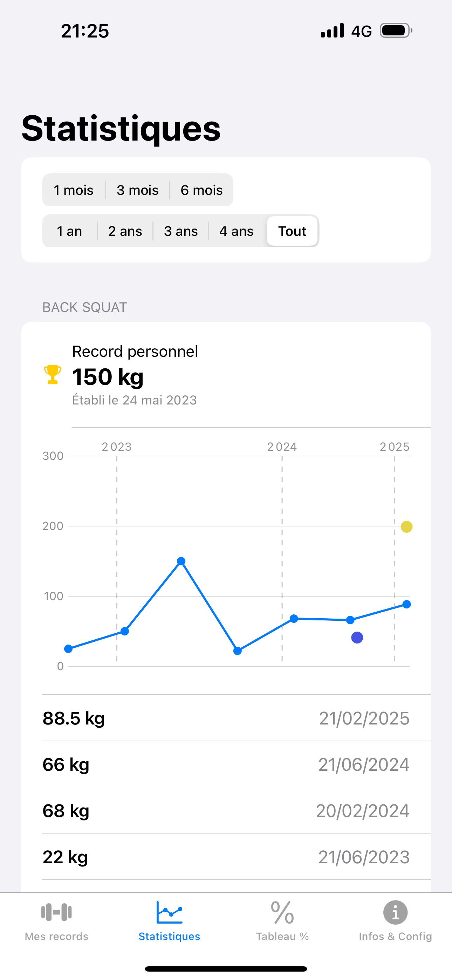The width and height of the screenshot is (452, 980).
Task: Choose the 3 ans range
Action: (181, 231)
